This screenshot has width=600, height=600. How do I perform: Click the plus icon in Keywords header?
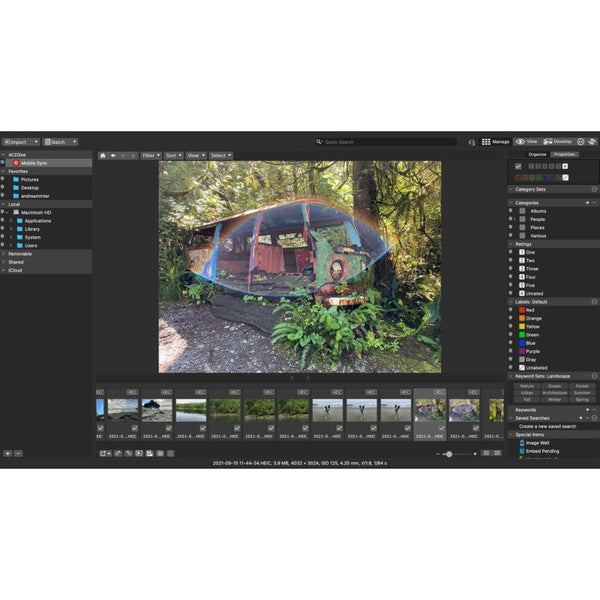[587, 410]
